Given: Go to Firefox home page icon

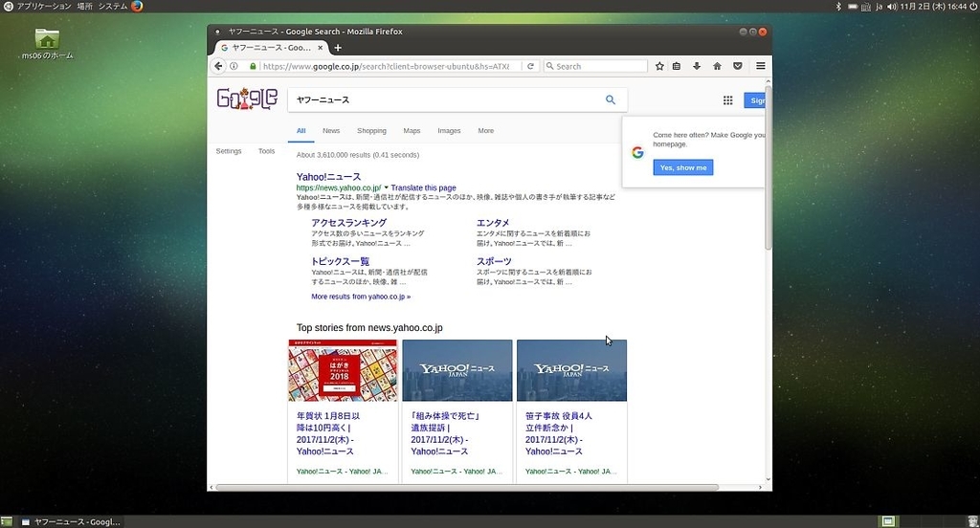Looking at the screenshot, I should pos(717,66).
